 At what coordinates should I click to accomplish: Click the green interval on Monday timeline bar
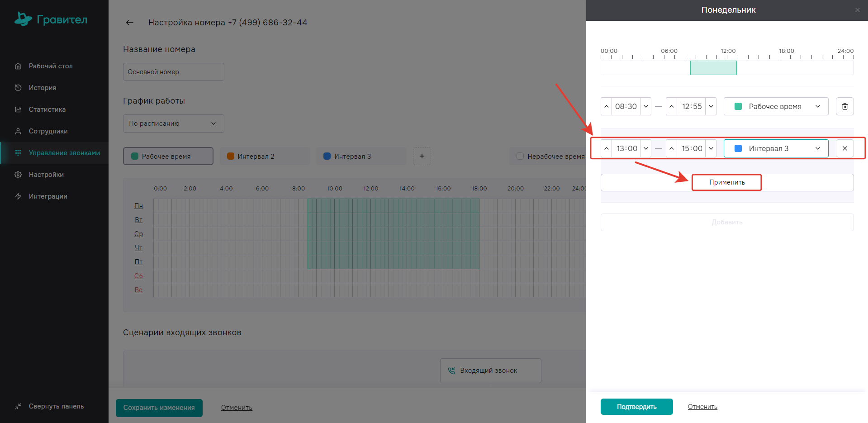click(x=713, y=68)
